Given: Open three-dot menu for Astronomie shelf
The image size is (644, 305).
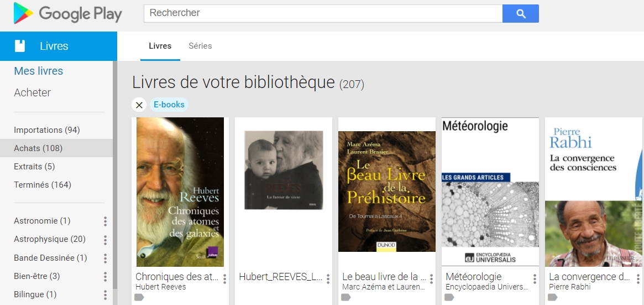Looking at the screenshot, I should click(105, 221).
